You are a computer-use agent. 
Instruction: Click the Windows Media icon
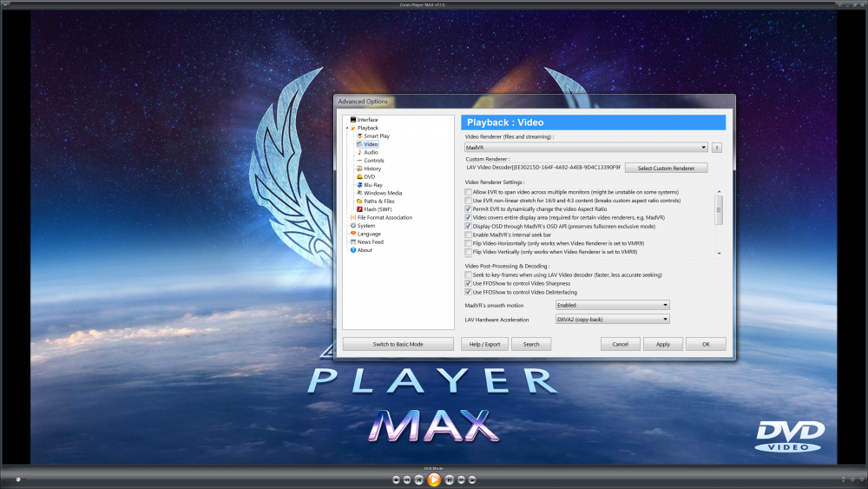pyautogui.click(x=359, y=193)
